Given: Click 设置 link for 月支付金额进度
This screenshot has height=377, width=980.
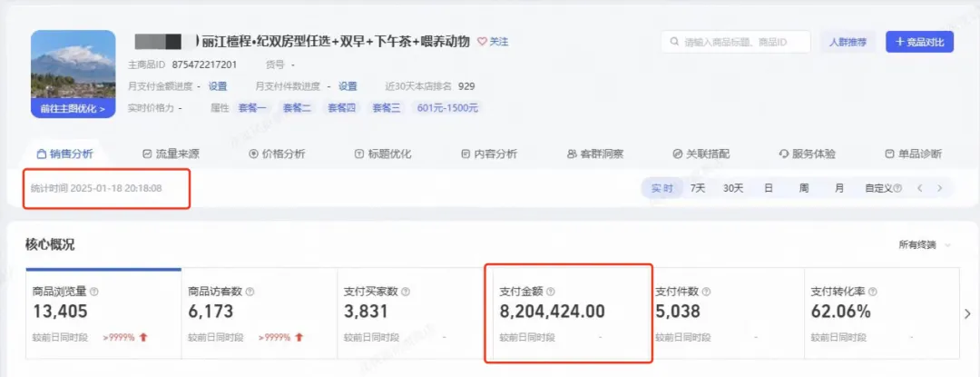Looking at the screenshot, I should pyautogui.click(x=218, y=86).
